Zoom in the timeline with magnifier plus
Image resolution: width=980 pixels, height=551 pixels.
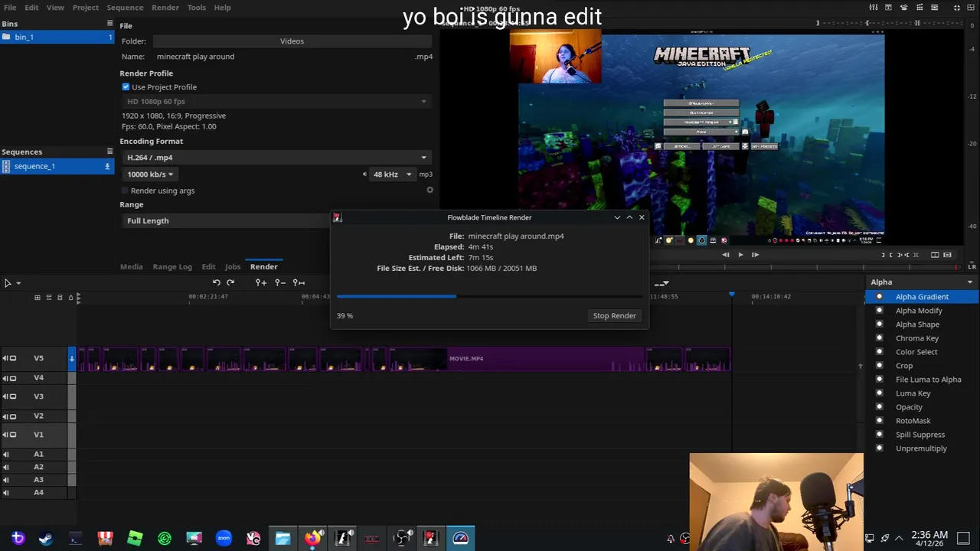tap(261, 282)
